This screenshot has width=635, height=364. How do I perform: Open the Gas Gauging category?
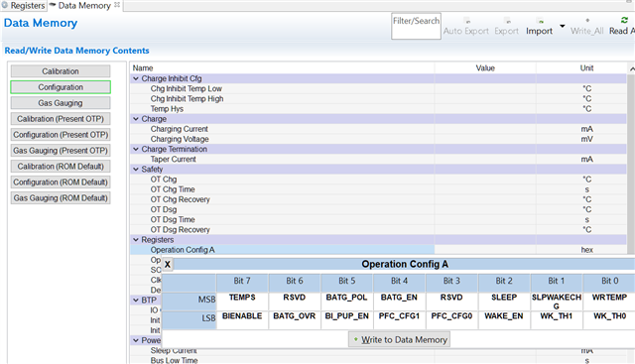[x=61, y=103]
